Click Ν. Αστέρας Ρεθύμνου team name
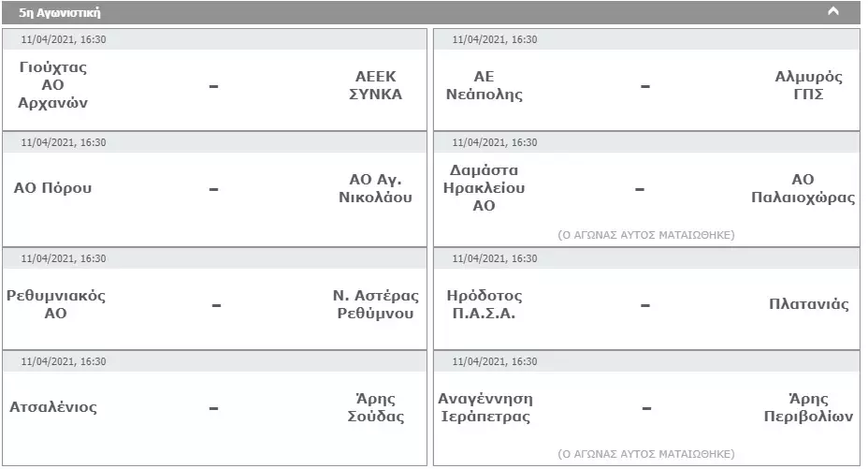The image size is (868, 469). pyautogui.click(x=375, y=304)
